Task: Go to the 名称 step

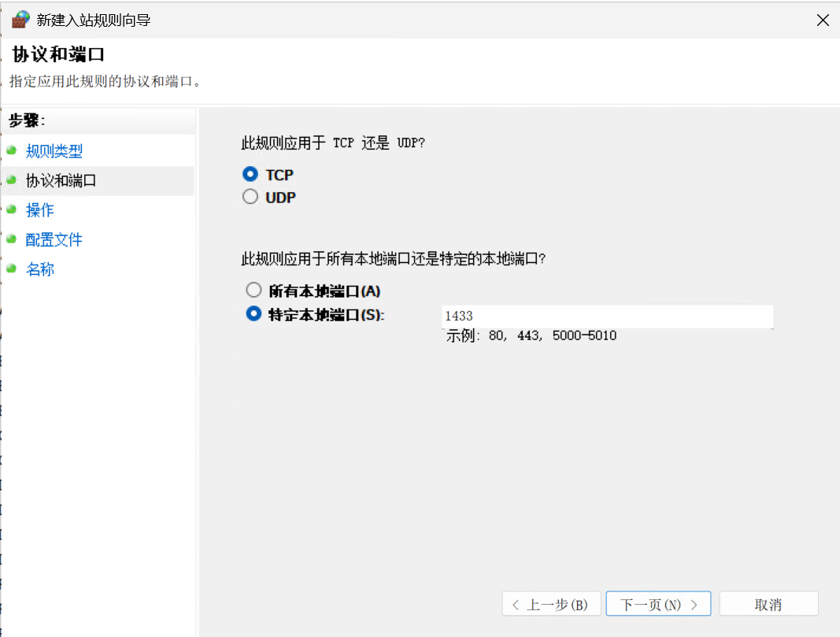Action: click(x=39, y=269)
